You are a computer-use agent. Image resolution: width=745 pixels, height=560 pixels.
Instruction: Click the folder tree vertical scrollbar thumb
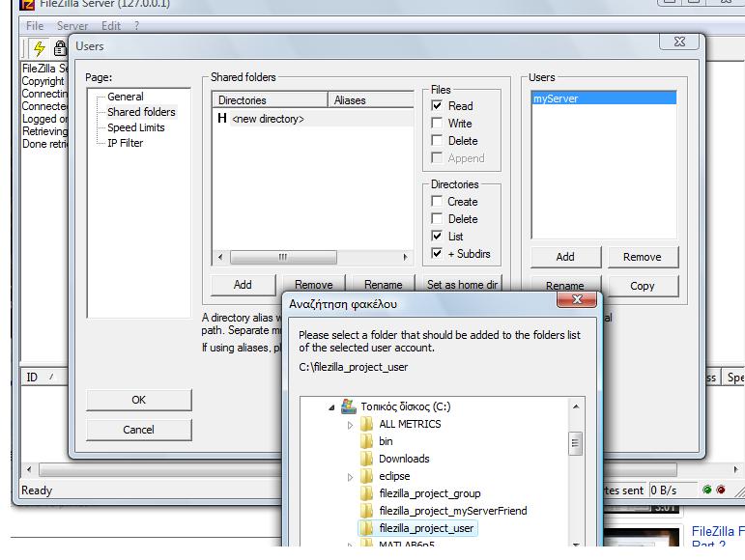(x=575, y=443)
